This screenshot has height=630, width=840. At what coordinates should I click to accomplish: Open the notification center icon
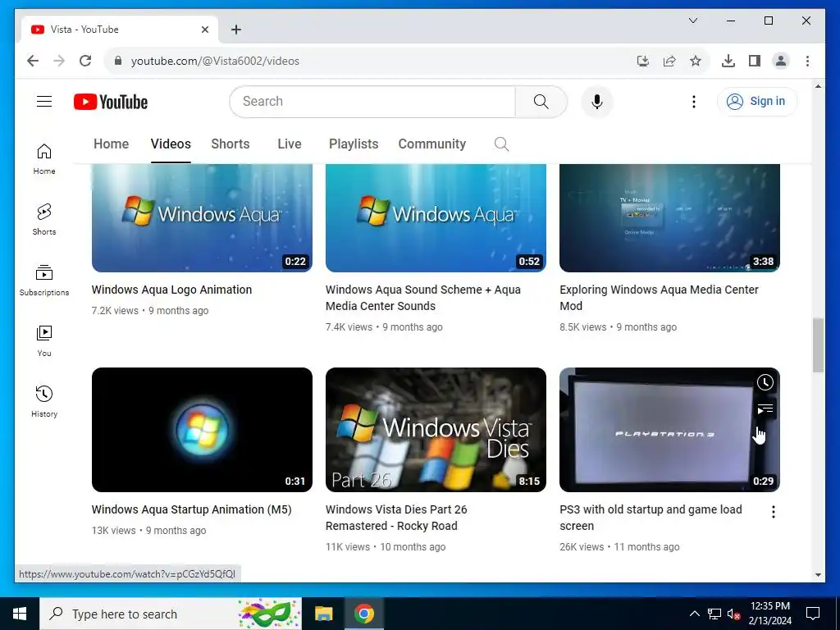click(813, 614)
